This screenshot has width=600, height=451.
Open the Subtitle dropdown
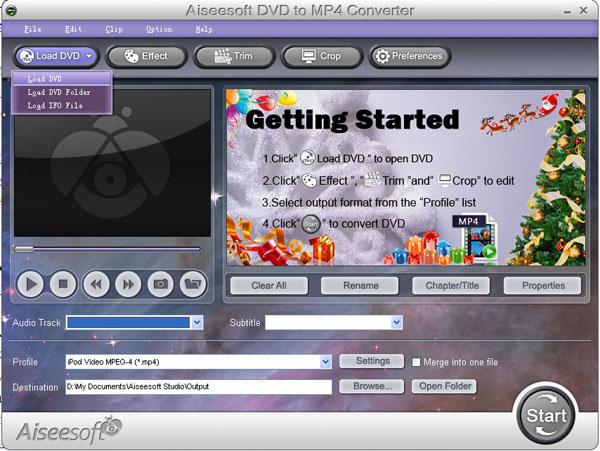click(x=397, y=322)
